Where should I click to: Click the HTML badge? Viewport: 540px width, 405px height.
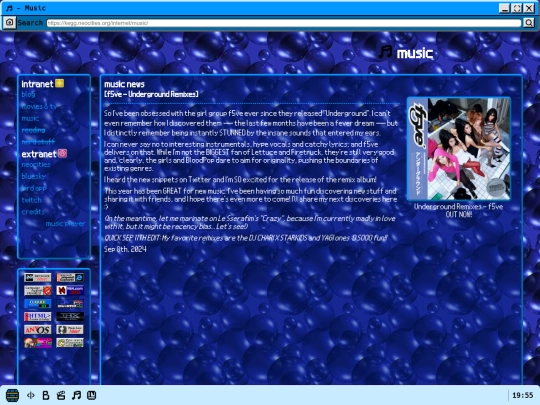pyautogui.click(x=38, y=316)
